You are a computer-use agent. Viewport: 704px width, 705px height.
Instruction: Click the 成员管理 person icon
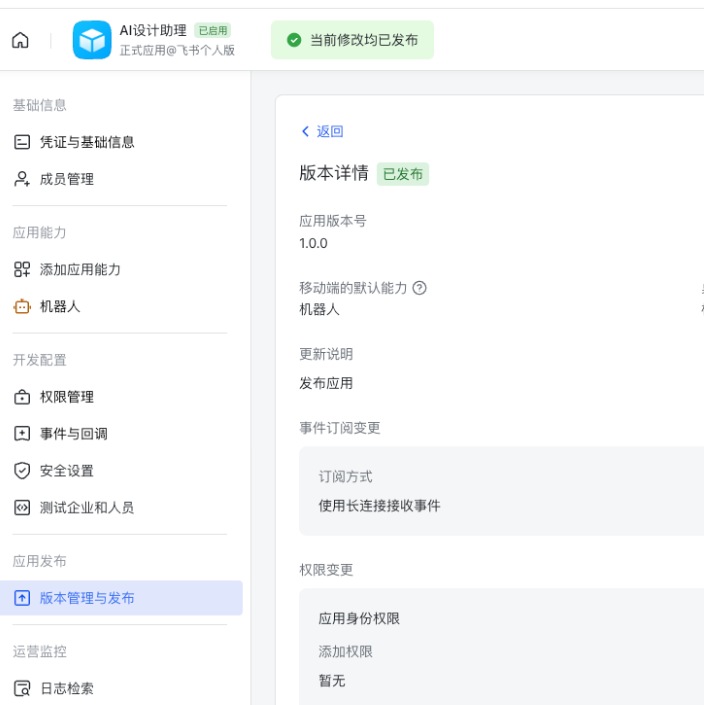[x=22, y=179]
